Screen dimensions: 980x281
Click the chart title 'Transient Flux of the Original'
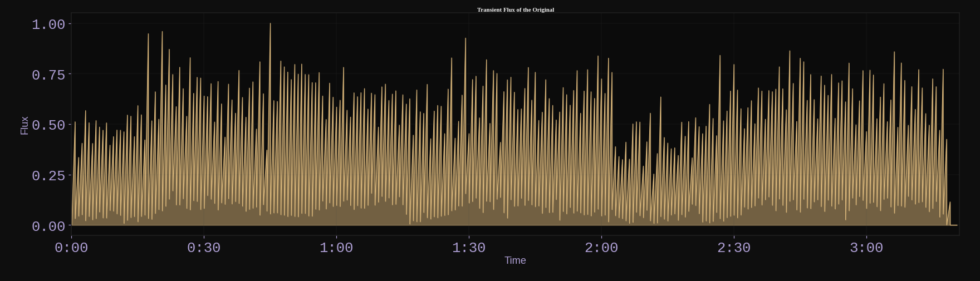coord(515,9)
